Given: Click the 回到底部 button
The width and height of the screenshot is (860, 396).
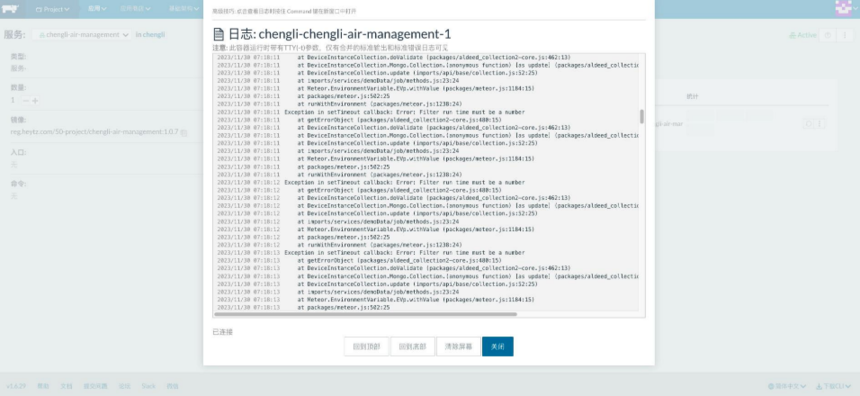Looking at the screenshot, I should (412, 347).
